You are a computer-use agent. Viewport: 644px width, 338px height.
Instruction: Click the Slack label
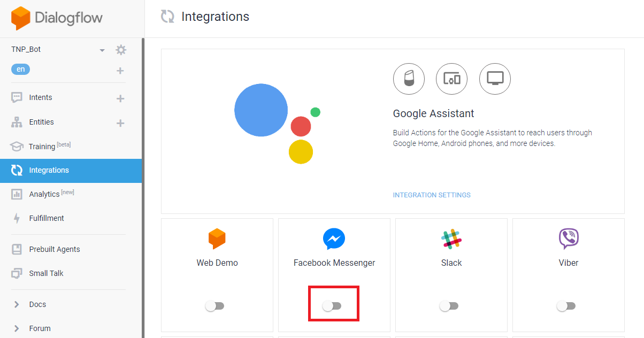pos(451,263)
